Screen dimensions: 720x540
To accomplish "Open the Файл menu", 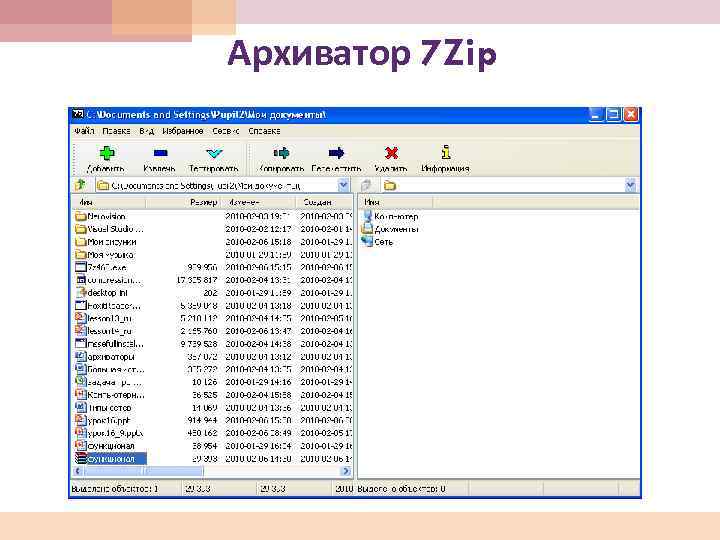I will coord(84,131).
